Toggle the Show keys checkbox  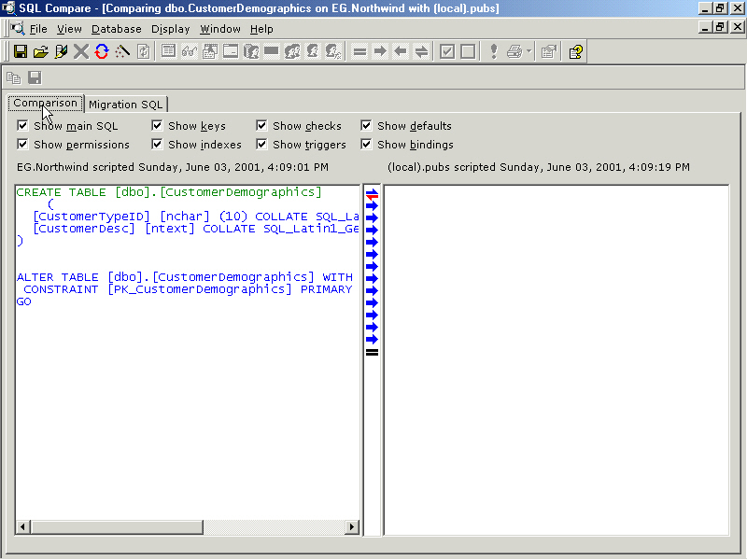click(157, 126)
